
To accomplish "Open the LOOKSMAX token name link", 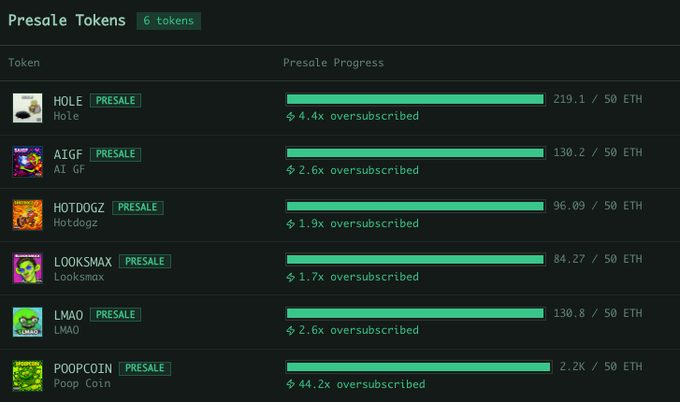I will coord(82,261).
